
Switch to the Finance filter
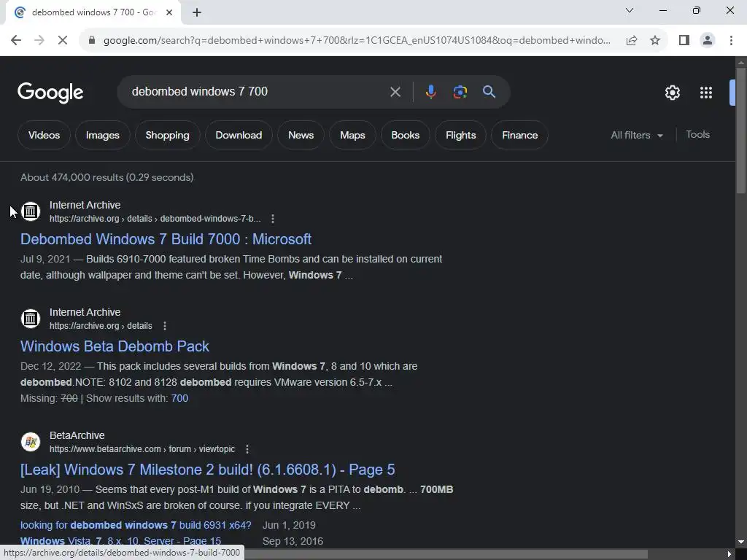click(519, 135)
